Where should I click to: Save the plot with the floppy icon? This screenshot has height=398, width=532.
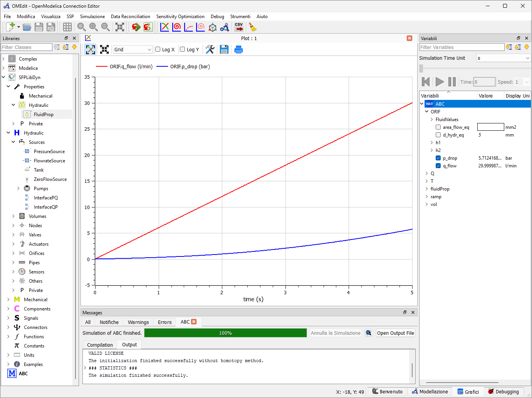[x=224, y=49]
